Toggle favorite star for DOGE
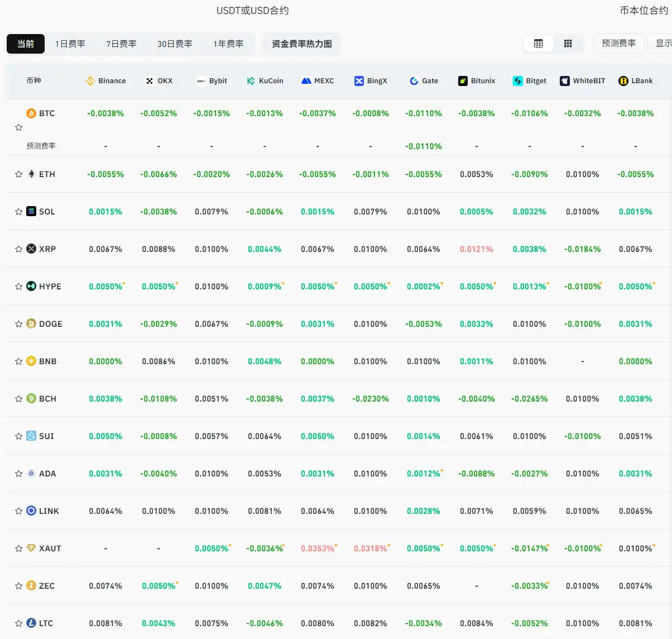This screenshot has height=639, width=672. pos(18,324)
